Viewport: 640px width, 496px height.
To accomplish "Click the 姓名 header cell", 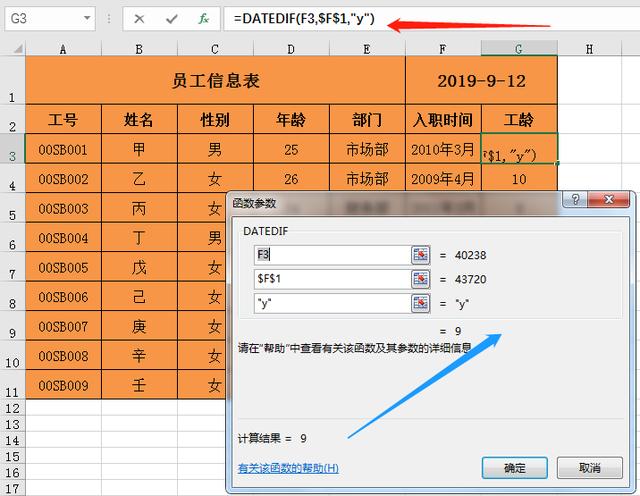I will (x=139, y=119).
